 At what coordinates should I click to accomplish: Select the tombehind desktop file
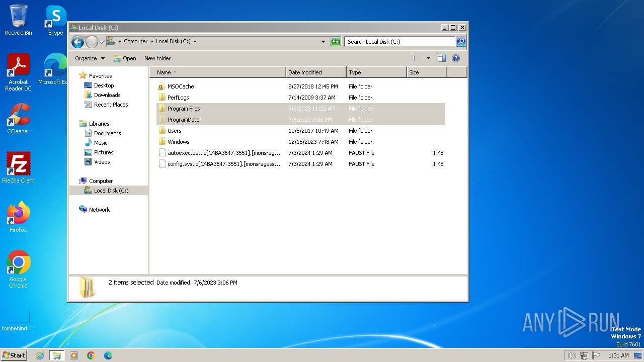tap(18, 321)
